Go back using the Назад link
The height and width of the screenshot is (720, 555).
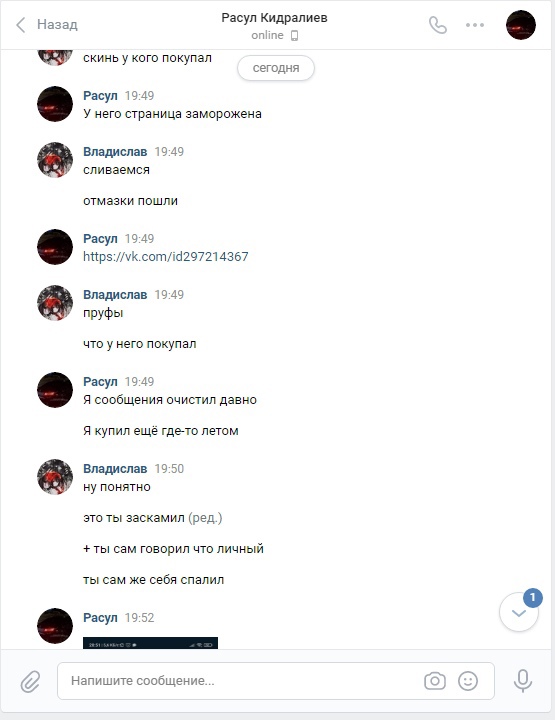click(57, 24)
